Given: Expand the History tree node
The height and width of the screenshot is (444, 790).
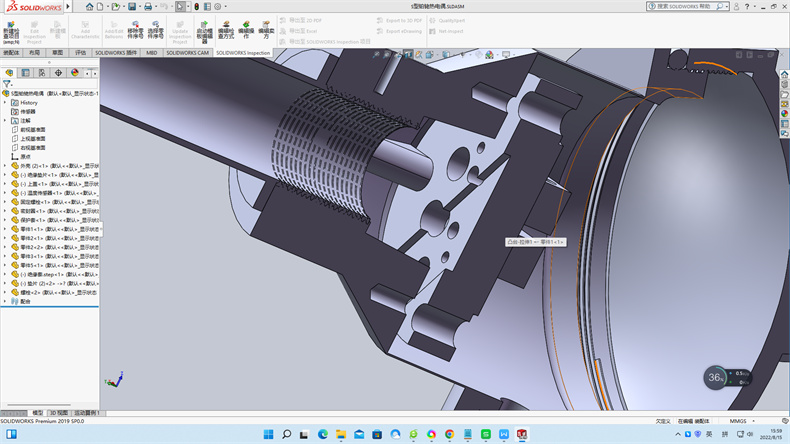Looking at the screenshot, I should point(5,102).
